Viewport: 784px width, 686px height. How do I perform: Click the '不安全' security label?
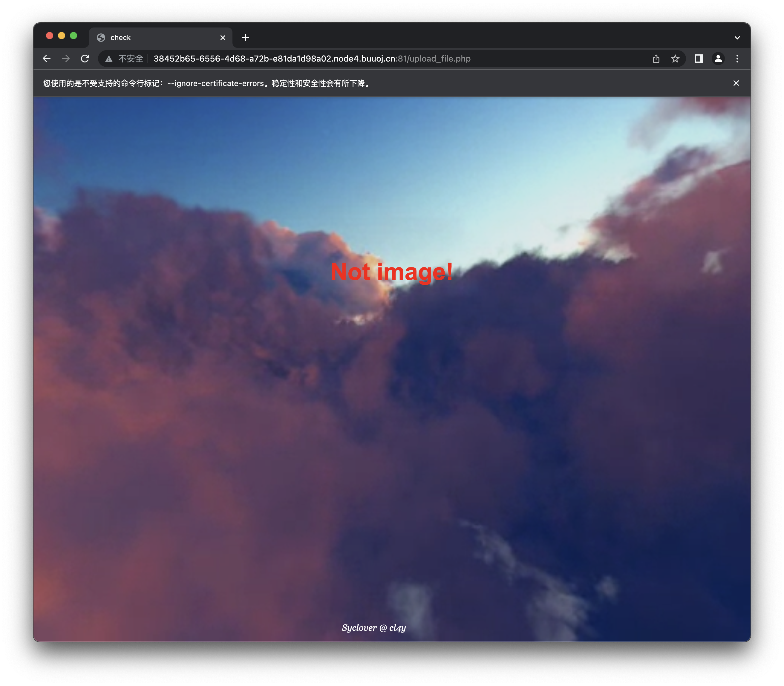pos(131,59)
